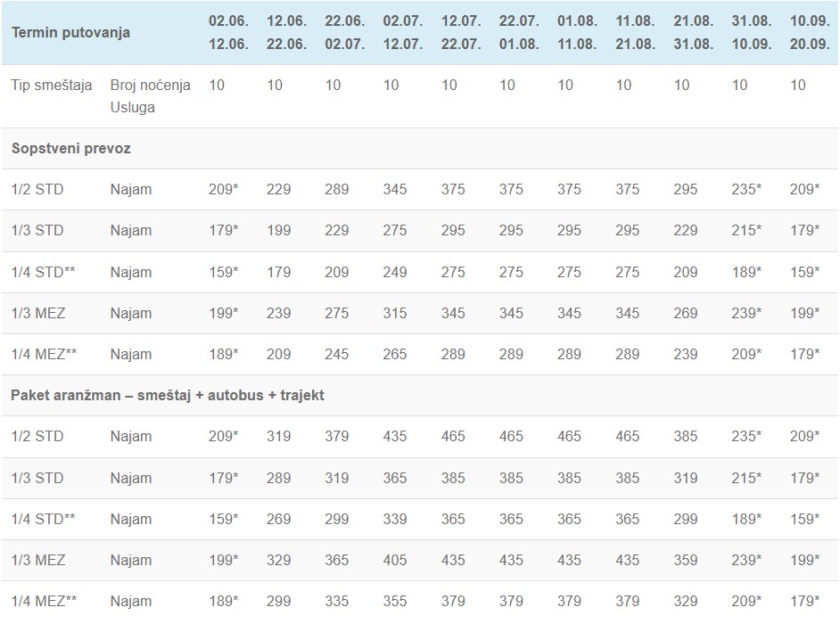Click 1/3 MEZ row label under Sopstveni prevoz
The height and width of the screenshot is (624, 840).
point(38,313)
